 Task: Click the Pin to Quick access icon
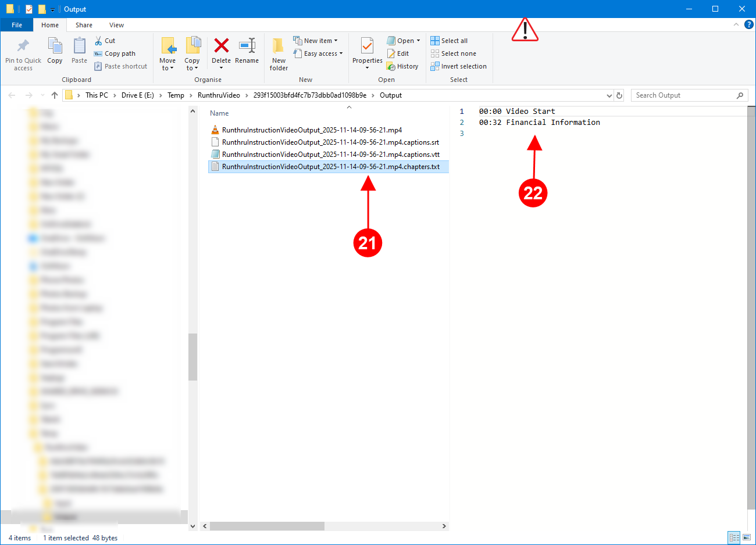23,46
